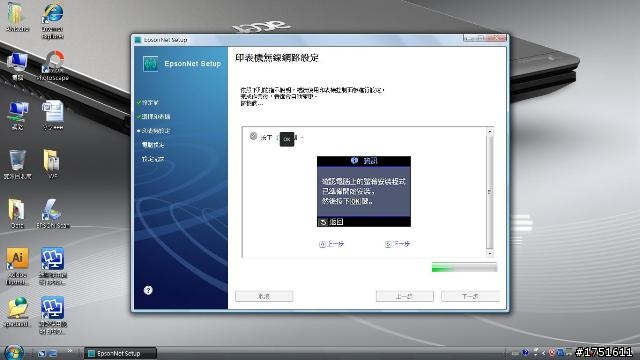The image size is (640, 360).
Task: Click the network monitor icon in the system tray
Action: click(560, 352)
